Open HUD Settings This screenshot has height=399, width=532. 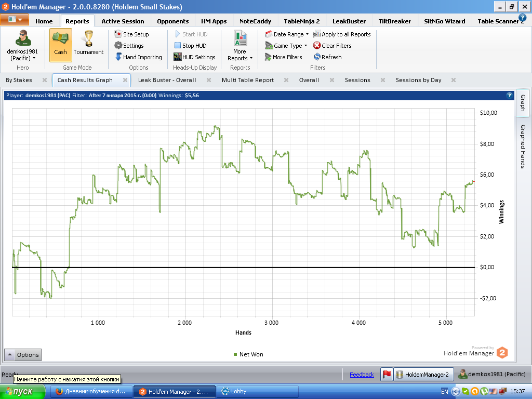click(x=194, y=57)
